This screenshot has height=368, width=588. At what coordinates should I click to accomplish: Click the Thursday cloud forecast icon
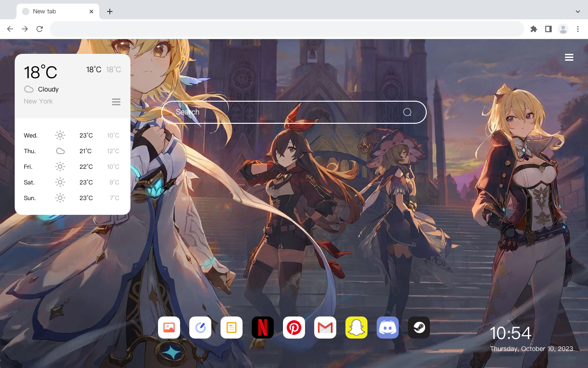point(60,151)
